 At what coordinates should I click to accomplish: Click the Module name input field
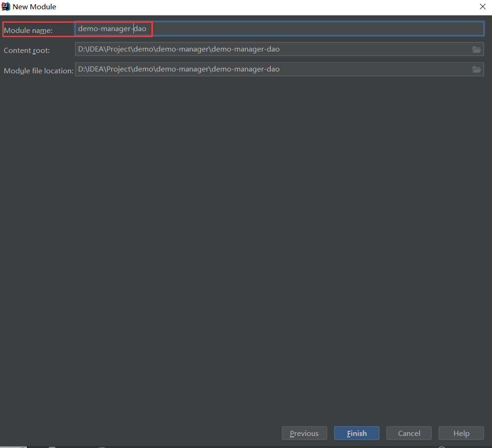click(279, 29)
